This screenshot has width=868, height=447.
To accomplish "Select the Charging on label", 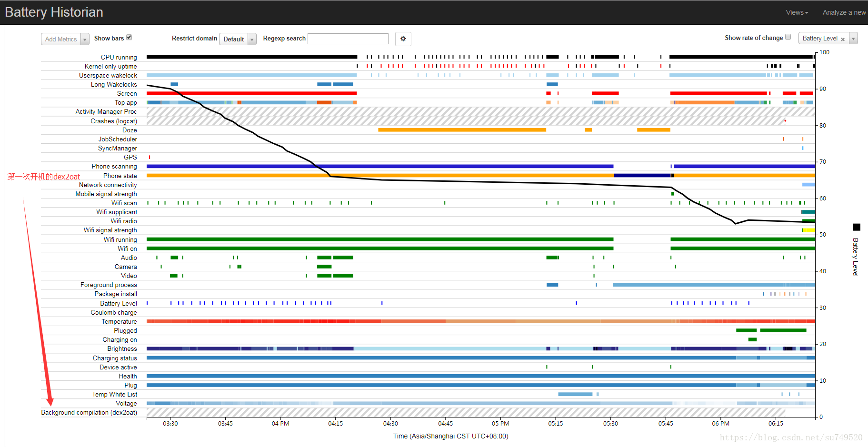I will tap(120, 339).
